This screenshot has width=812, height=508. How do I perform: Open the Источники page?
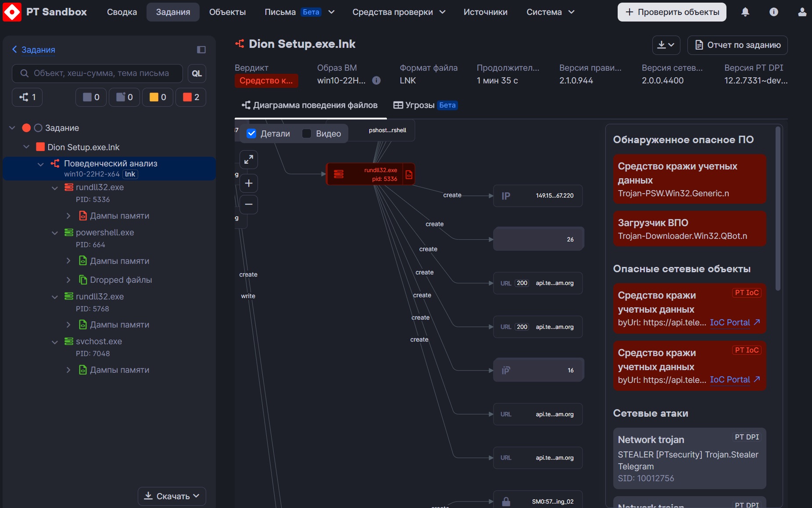[485, 12]
